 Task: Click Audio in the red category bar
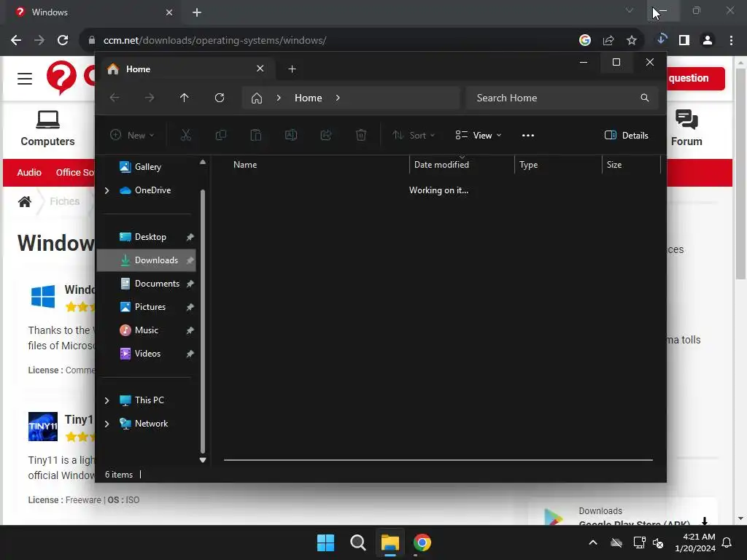(29, 172)
